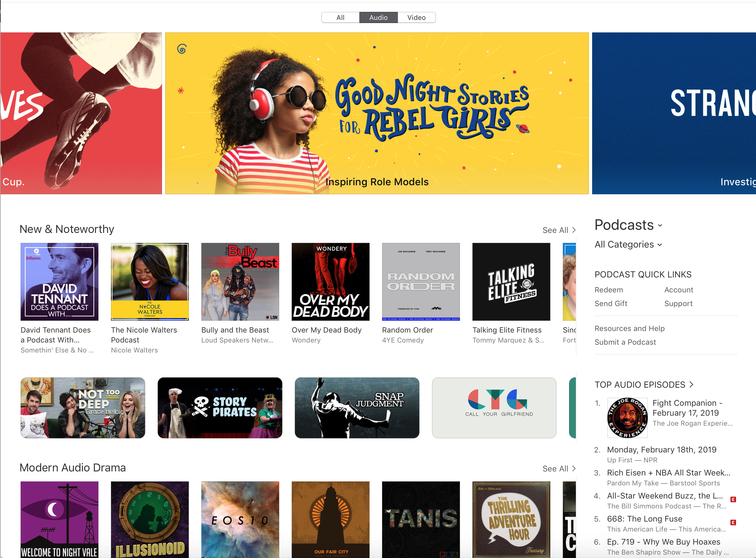
Task: Open The Thrilling Adventure Hour artwork
Action: pyautogui.click(x=511, y=519)
